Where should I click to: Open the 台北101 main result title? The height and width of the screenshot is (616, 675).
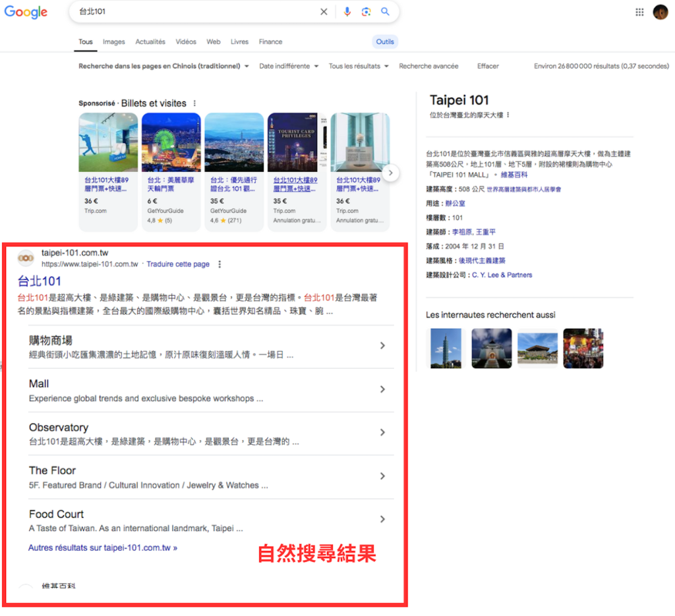39,281
